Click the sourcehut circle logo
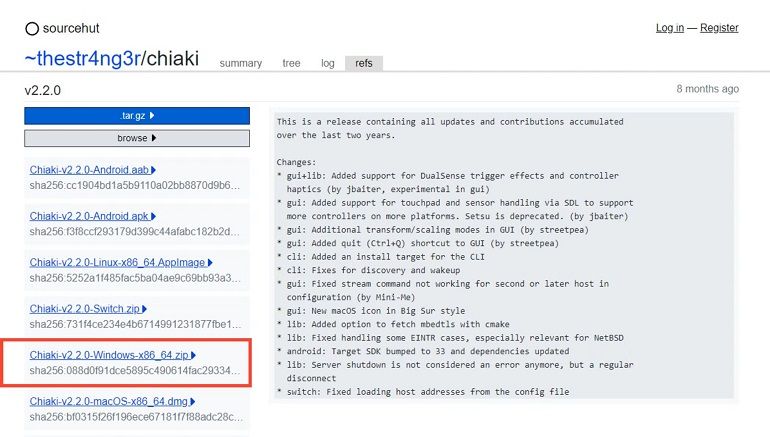The width and height of the screenshot is (770, 437). (32, 29)
